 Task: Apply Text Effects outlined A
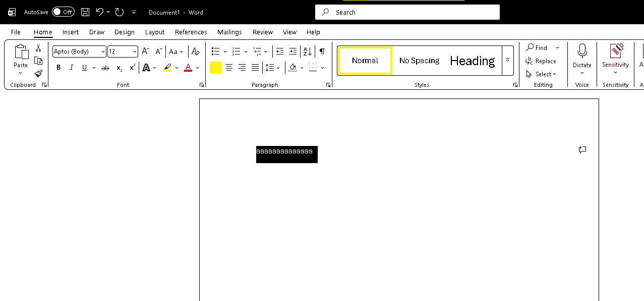(x=146, y=68)
